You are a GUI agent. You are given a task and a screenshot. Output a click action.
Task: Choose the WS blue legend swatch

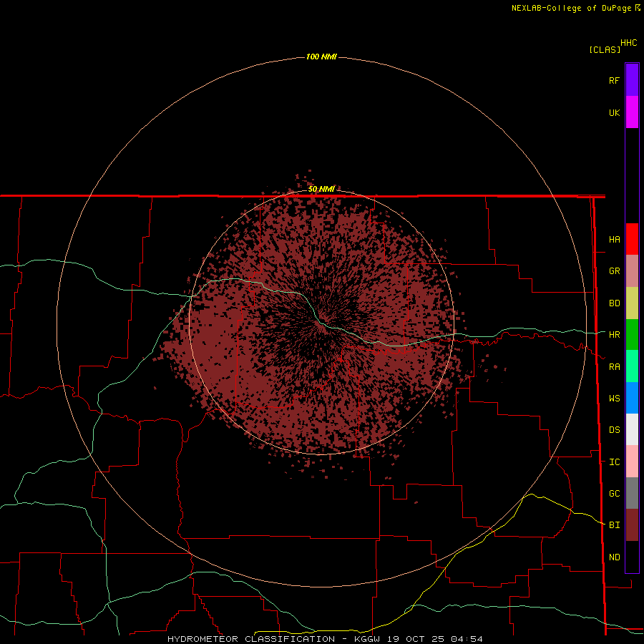click(x=632, y=398)
